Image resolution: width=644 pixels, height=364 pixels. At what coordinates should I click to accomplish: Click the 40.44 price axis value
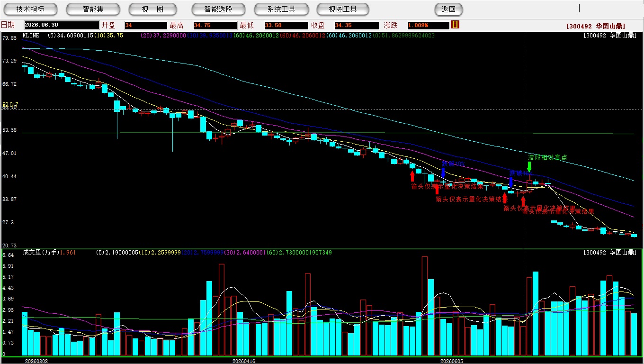(x=9, y=176)
